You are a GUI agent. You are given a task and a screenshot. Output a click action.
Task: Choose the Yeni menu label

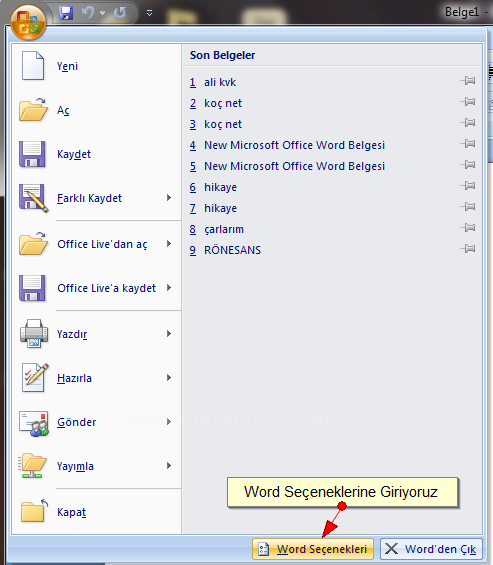coord(67,66)
